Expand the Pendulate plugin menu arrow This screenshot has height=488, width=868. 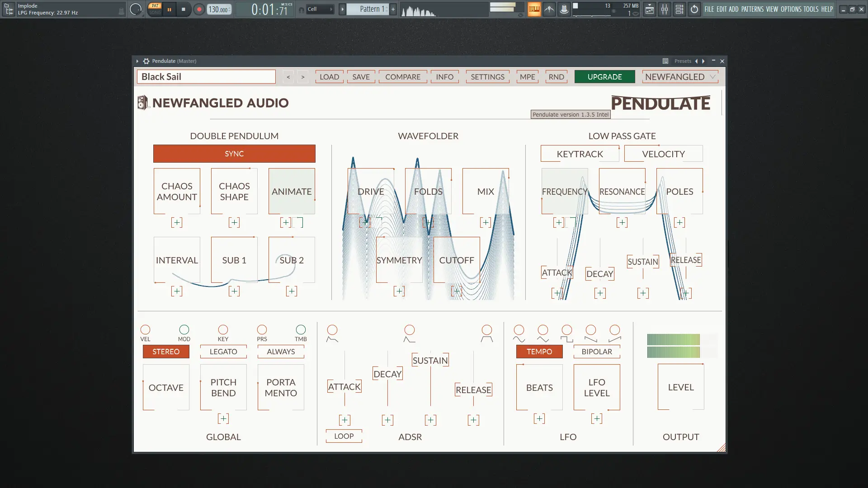[x=137, y=61]
